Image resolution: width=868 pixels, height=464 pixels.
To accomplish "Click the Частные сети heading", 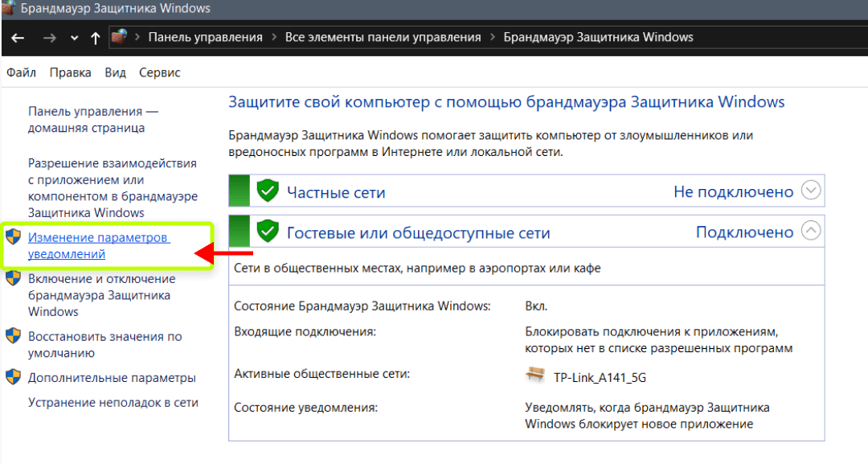I will (x=336, y=192).
